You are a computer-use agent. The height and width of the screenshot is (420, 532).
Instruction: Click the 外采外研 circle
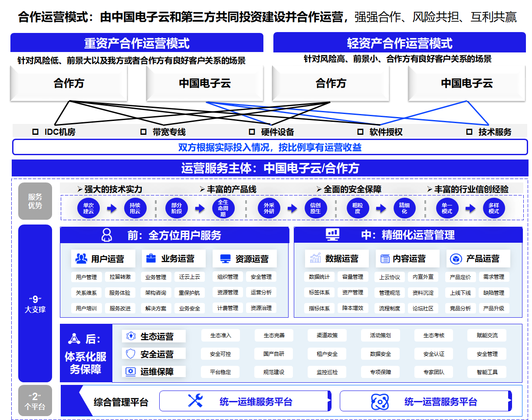pyautogui.click(x=269, y=208)
